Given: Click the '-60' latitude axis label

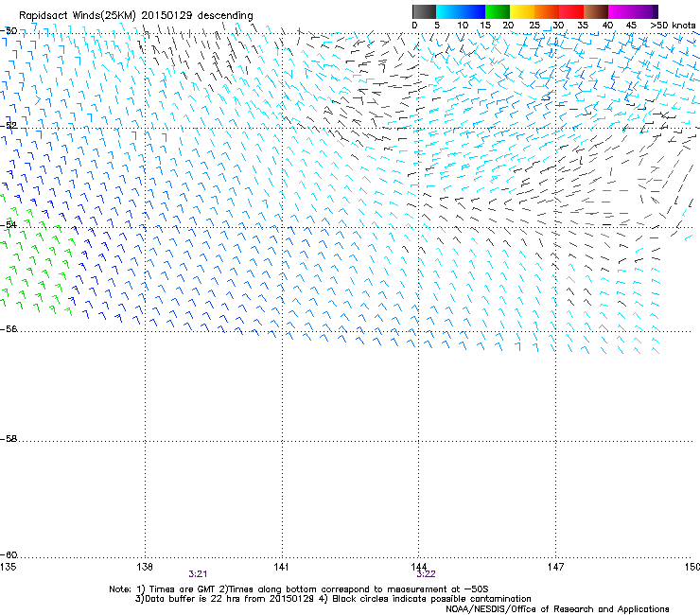Looking at the screenshot, I should click(9, 555).
